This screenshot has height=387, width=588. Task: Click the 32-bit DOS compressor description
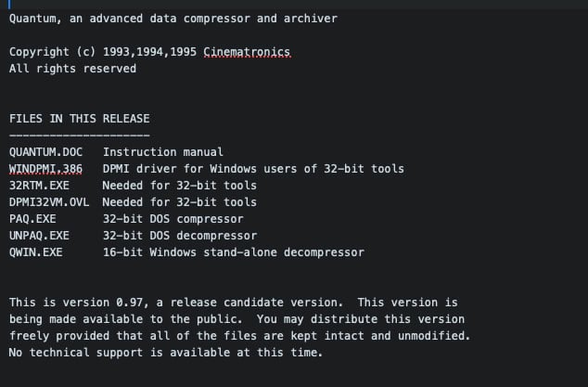tap(173, 219)
